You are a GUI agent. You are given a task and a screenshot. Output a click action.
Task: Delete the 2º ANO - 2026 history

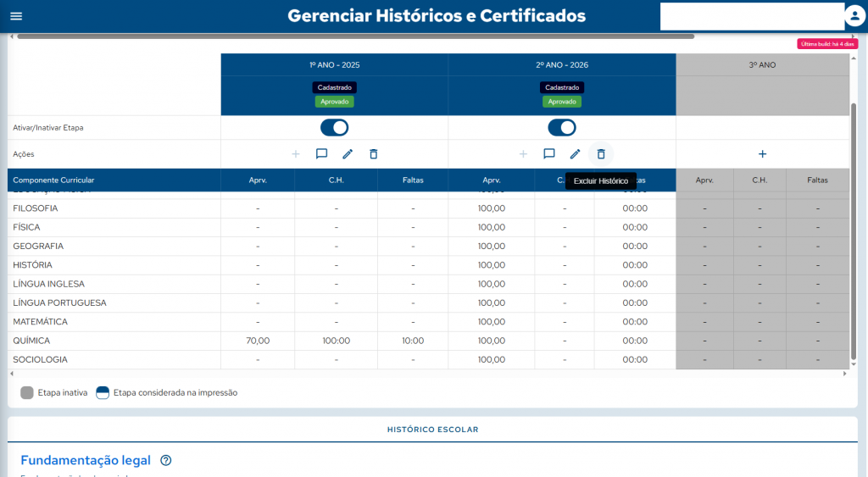pyautogui.click(x=601, y=154)
